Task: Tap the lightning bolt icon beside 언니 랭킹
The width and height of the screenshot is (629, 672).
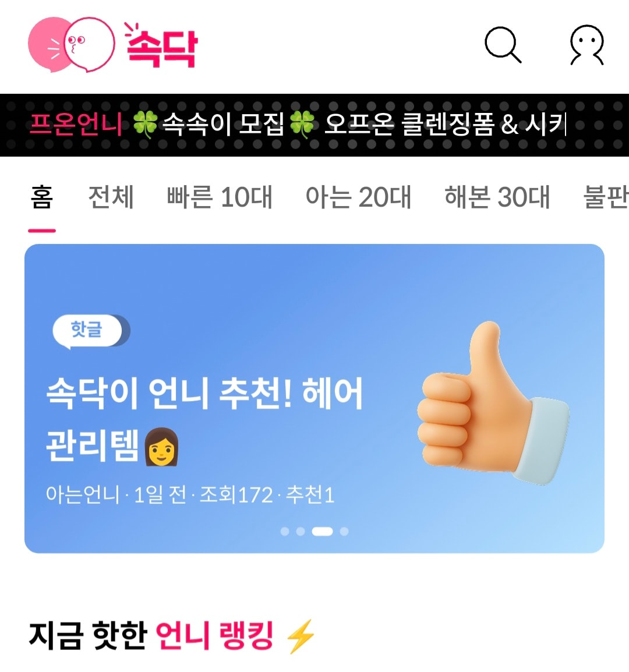Action: [x=301, y=636]
